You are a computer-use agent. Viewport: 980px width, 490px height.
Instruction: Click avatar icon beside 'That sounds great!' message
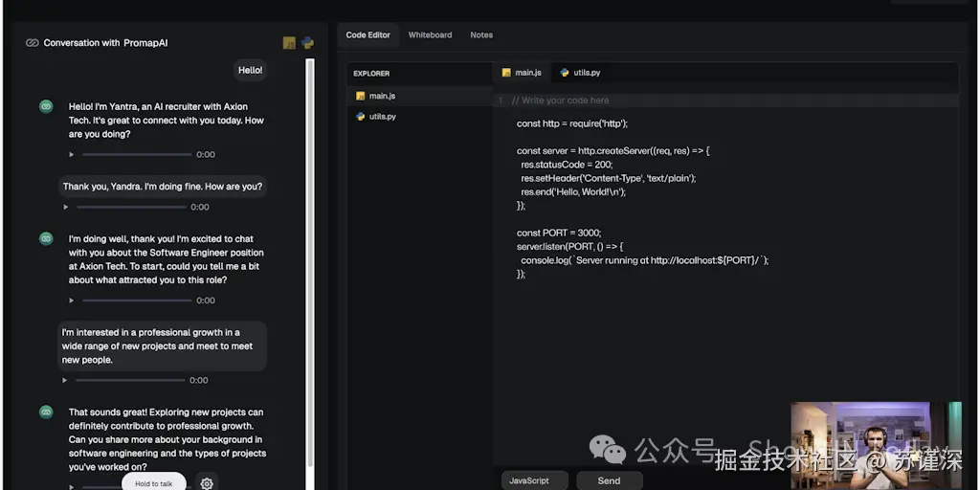[46, 412]
